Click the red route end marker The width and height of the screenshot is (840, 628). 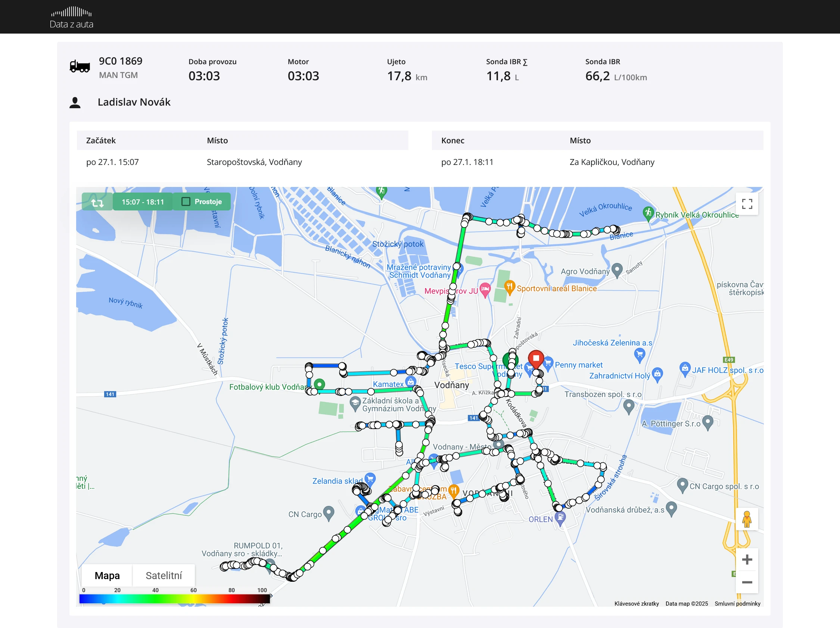tap(536, 359)
